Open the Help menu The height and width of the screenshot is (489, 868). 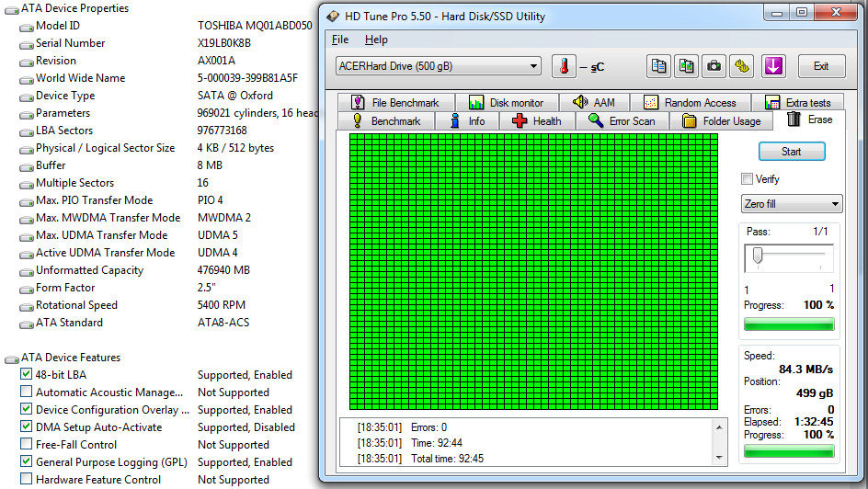(x=376, y=40)
